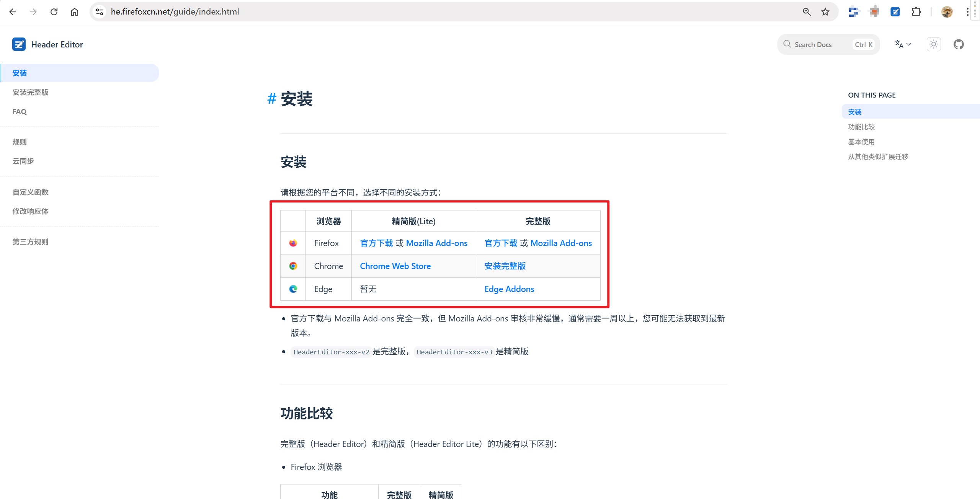Click inside the Search Docs field
980x499 pixels.
(x=819, y=44)
